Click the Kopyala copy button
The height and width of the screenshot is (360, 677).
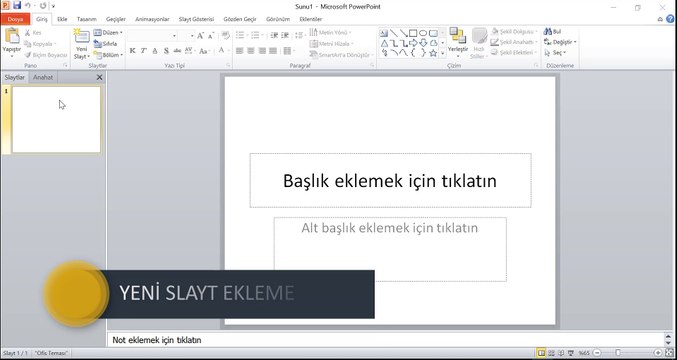40,44
